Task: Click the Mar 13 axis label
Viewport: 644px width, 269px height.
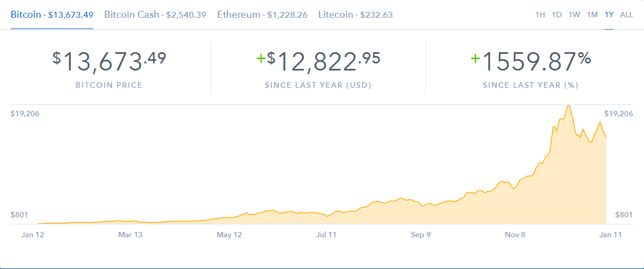Action: click(130, 235)
